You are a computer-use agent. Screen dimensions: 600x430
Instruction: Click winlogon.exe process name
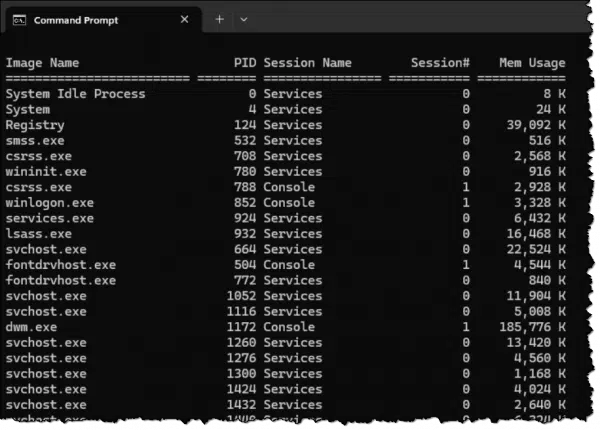click(x=50, y=203)
